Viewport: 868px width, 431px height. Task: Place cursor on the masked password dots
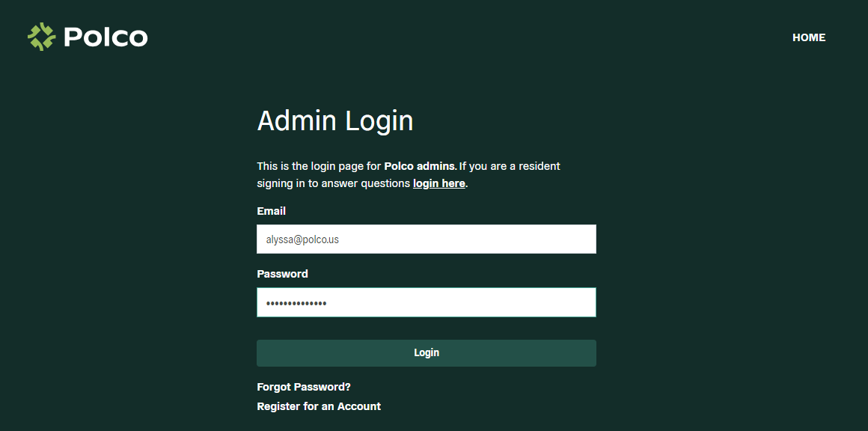(x=296, y=303)
